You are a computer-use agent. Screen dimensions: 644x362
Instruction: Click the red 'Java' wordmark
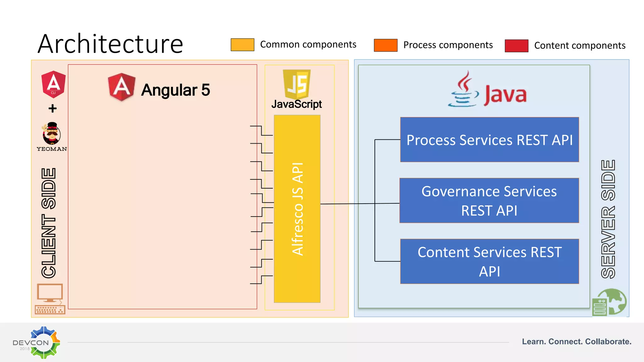pyautogui.click(x=505, y=95)
